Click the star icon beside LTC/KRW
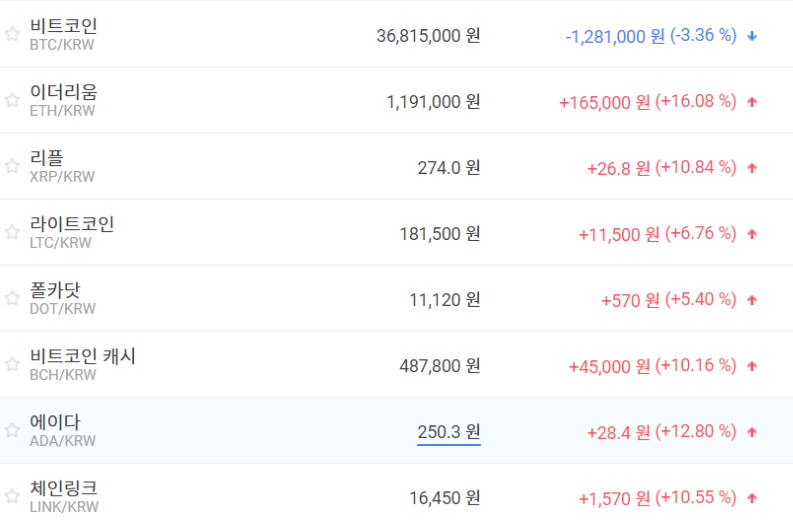 coord(12,232)
